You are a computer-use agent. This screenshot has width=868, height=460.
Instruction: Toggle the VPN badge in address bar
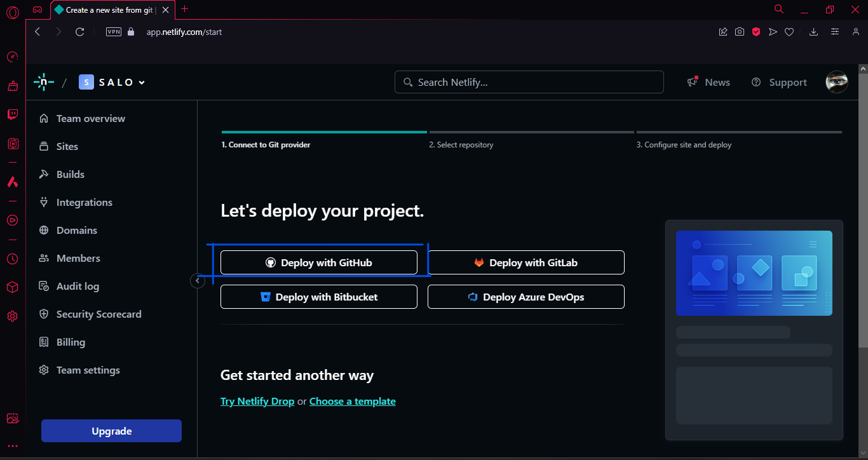[x=114, y=32]
